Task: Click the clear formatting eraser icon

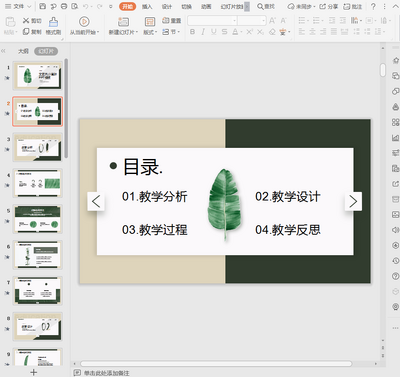Action: 272,32
